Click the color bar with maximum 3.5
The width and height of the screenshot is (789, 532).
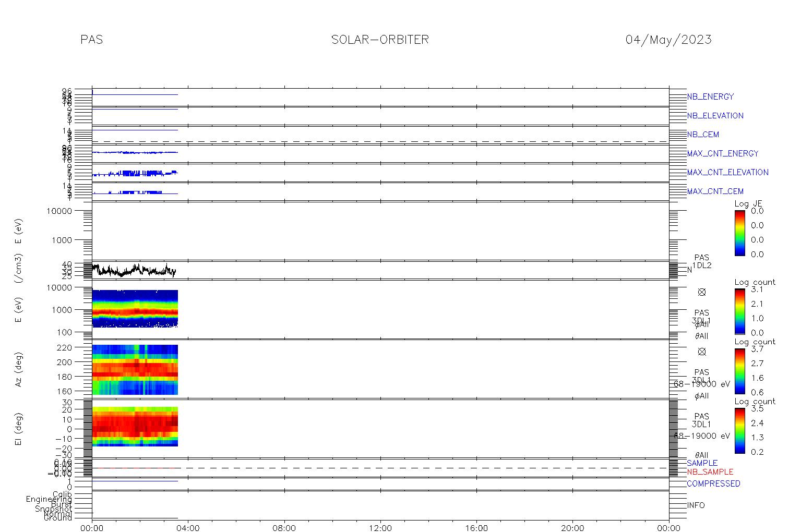(740, 430)
